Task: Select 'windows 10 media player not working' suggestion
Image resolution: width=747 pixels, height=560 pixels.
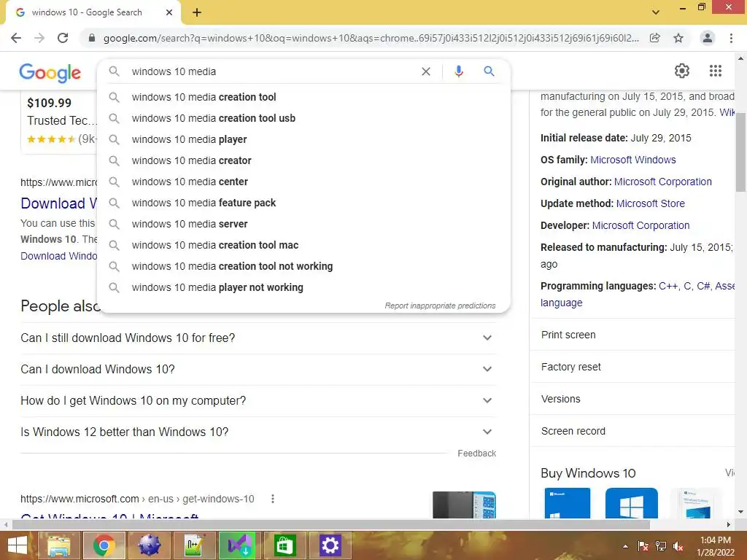Action: (x=305, y=287)
